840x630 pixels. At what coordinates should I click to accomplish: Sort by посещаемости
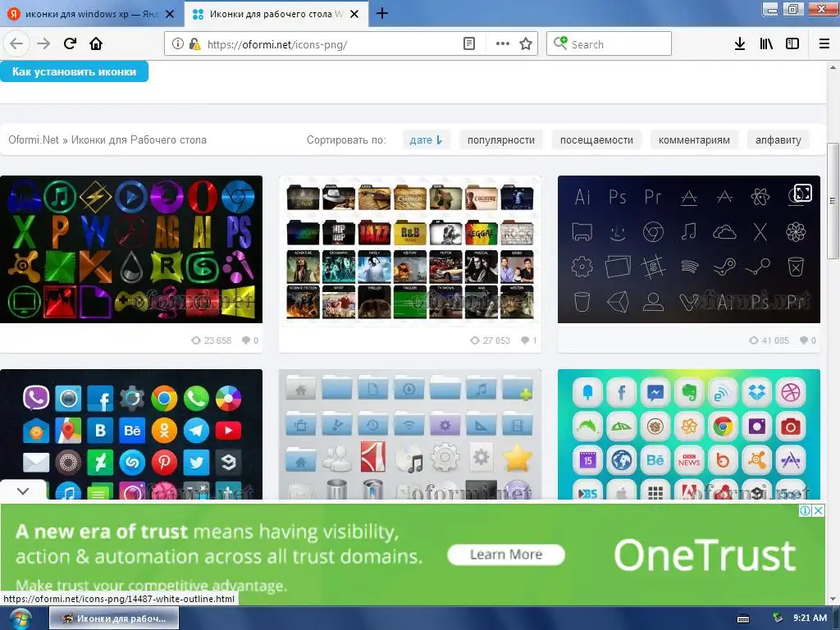click(x=596, y=139)
